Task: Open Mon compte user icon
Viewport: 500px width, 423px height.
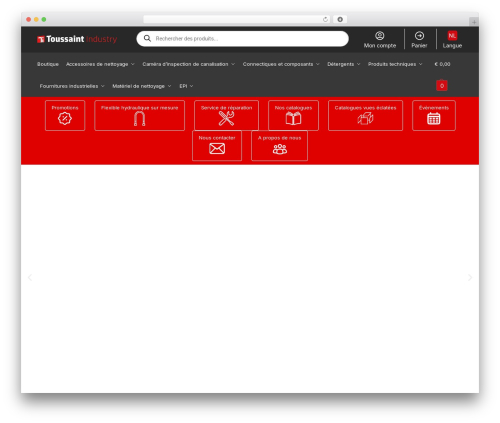Action: point(380,36)
